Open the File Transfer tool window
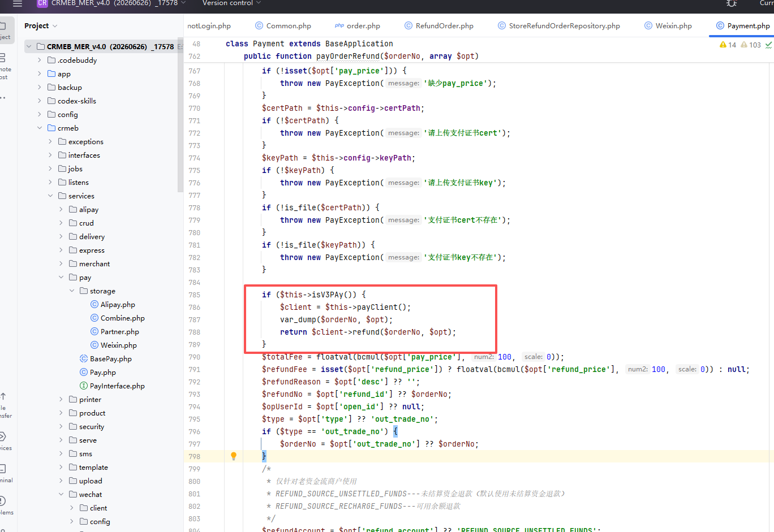774x532 pixels. pos(3,396)
